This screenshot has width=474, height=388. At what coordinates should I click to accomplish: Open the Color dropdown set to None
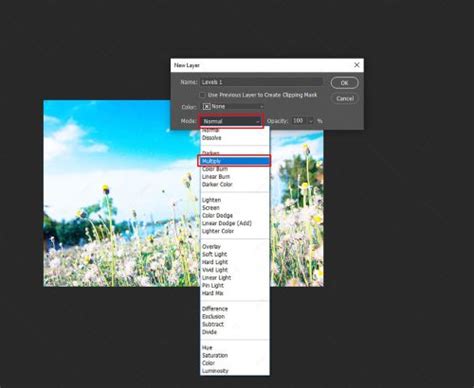tap(233, 107)
